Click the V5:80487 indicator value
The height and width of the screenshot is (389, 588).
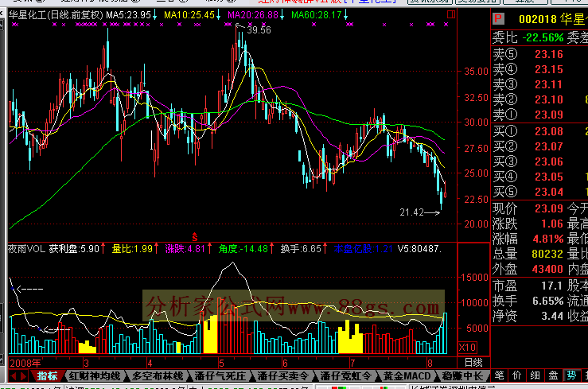pyautogui.click(x=419, y=249)
